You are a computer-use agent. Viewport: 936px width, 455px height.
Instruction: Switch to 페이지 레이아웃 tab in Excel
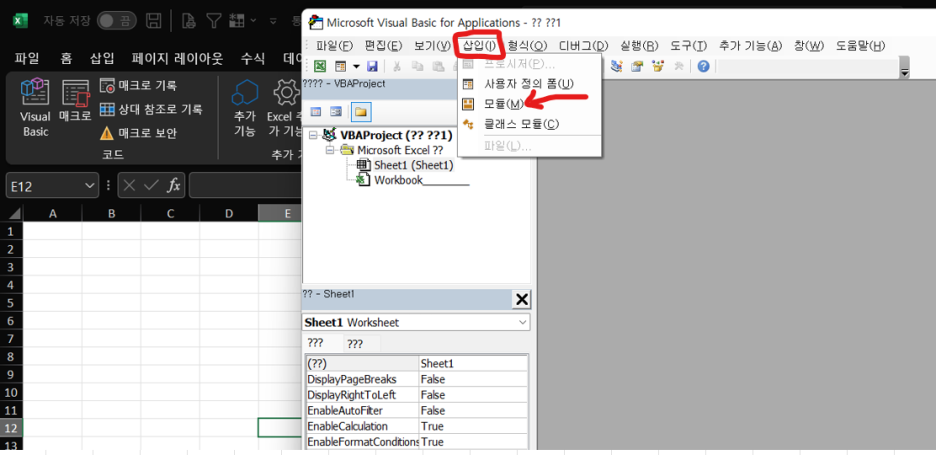[177, 59]
